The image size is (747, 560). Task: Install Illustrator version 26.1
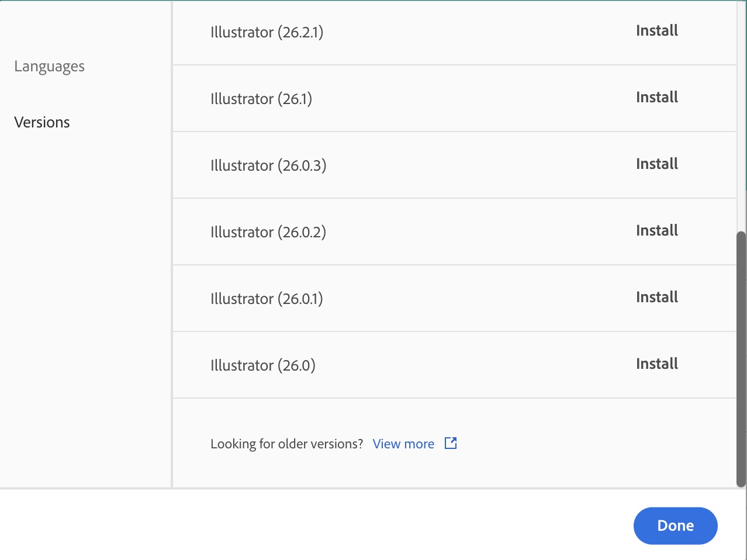click(656, 98)
